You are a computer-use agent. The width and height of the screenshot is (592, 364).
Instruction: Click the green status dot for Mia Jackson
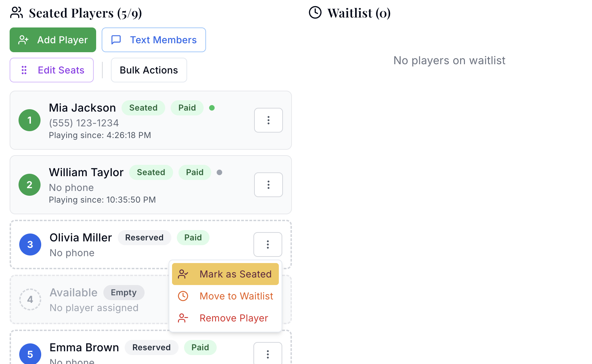pos(212,108)
